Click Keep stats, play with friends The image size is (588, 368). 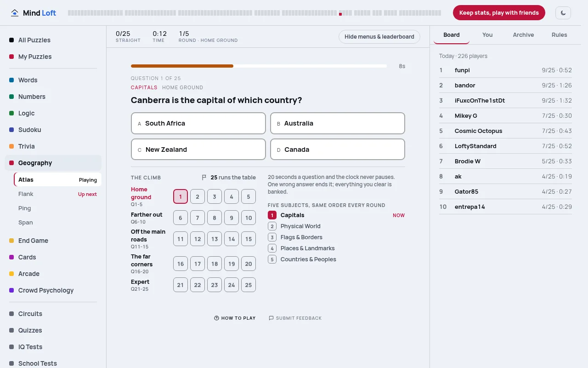point(499,13)
